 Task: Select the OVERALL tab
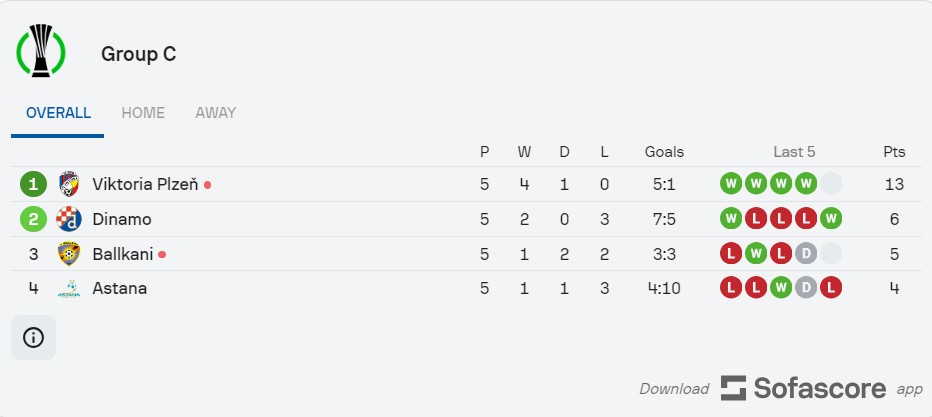58,113
